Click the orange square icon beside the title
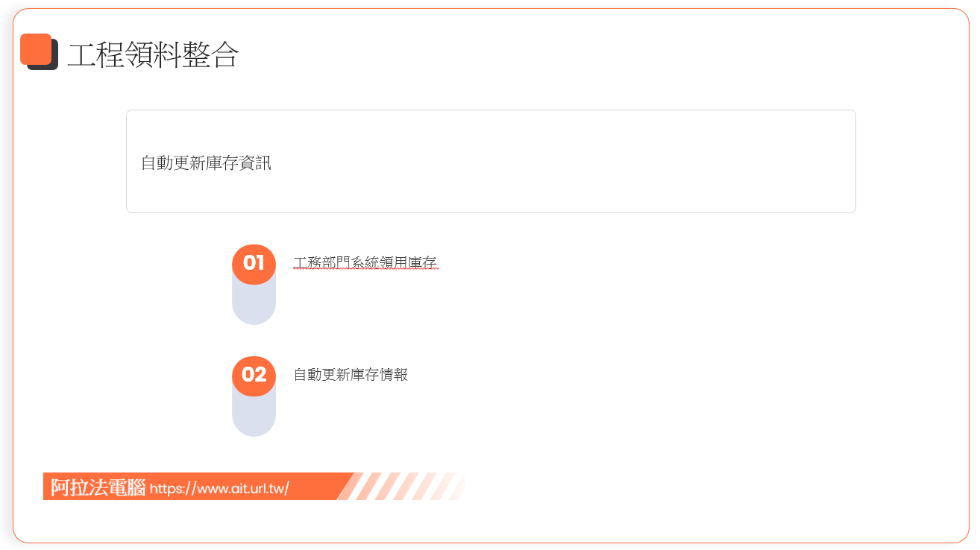Viewport: 980px width, 550px height. point(36,49)
